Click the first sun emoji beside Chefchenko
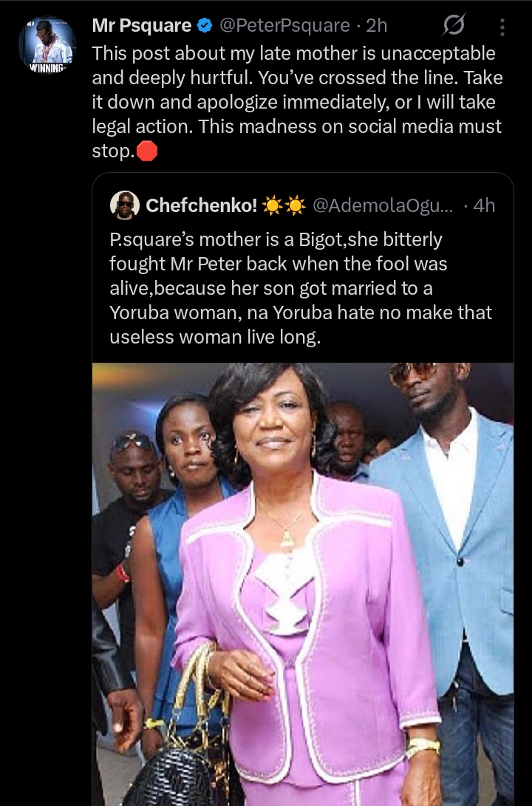Viewport: 532px width, 806px height. point(273,205)
